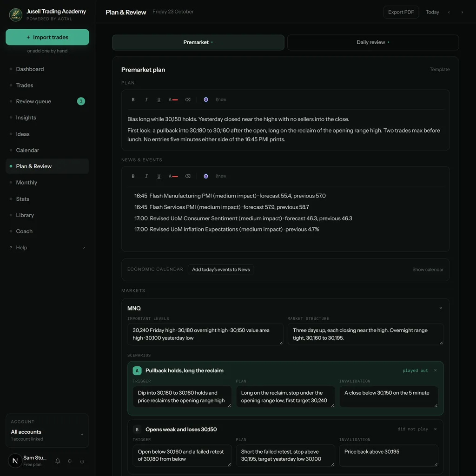Click purple circle in News & Events toolbar
This screenshot has width=476, height=476.
coord(206,176)
